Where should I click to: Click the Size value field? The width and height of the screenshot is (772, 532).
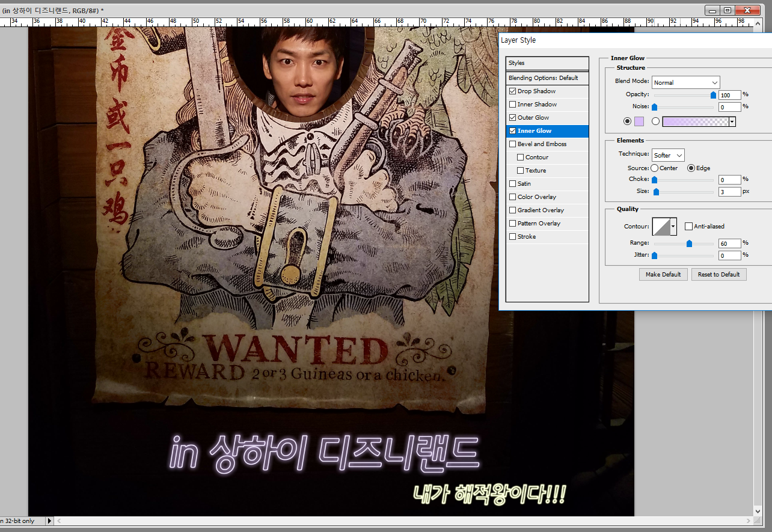click(729, 192)
